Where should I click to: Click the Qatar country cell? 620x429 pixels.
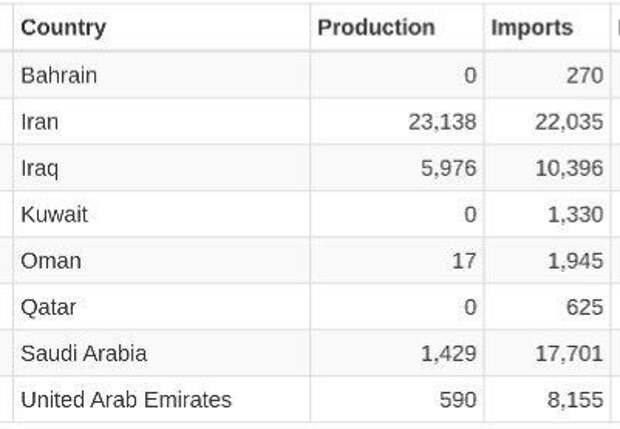[x=49, y=307]
